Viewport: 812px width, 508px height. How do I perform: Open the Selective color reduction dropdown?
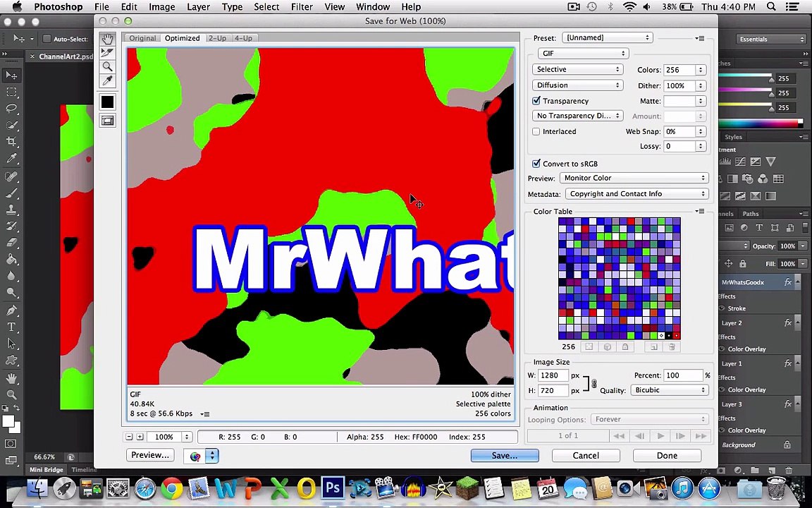point(577,69)
